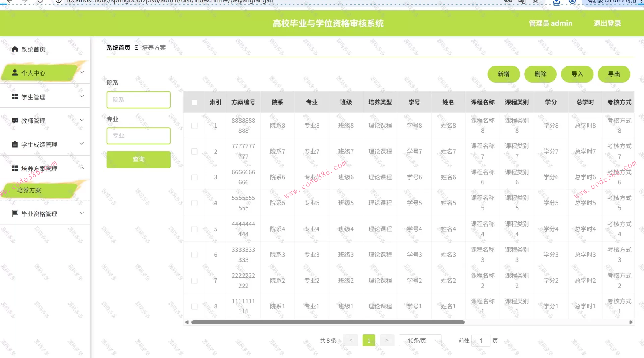Click the flag icon beside 毕业资格管理
This screenshot has height=358, width=644.
tap(15, 213)
